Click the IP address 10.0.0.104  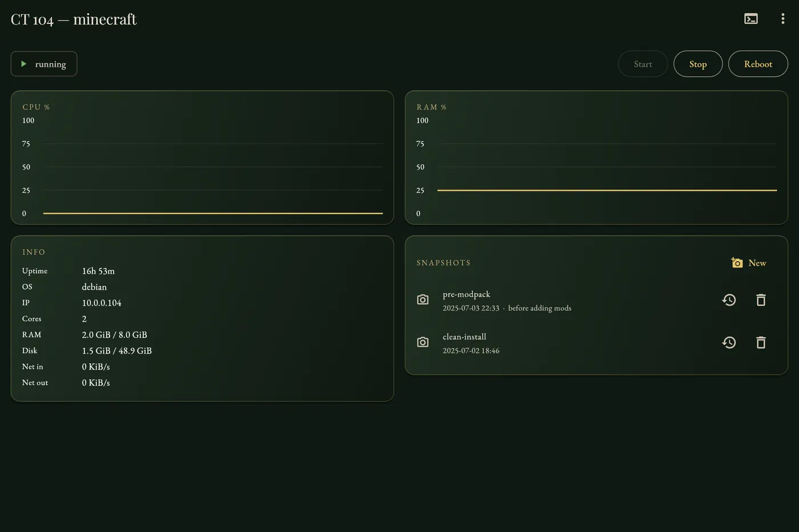coord(102,303)
